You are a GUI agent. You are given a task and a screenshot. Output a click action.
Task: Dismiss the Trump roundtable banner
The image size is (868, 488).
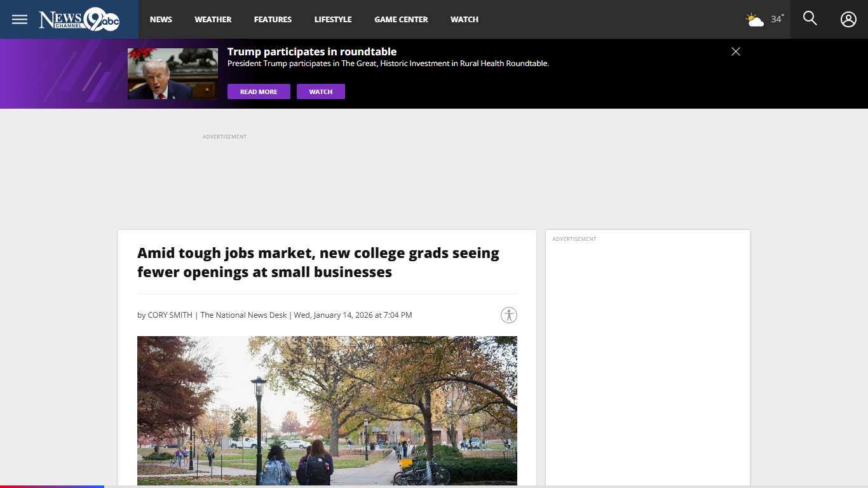(735, 51)
